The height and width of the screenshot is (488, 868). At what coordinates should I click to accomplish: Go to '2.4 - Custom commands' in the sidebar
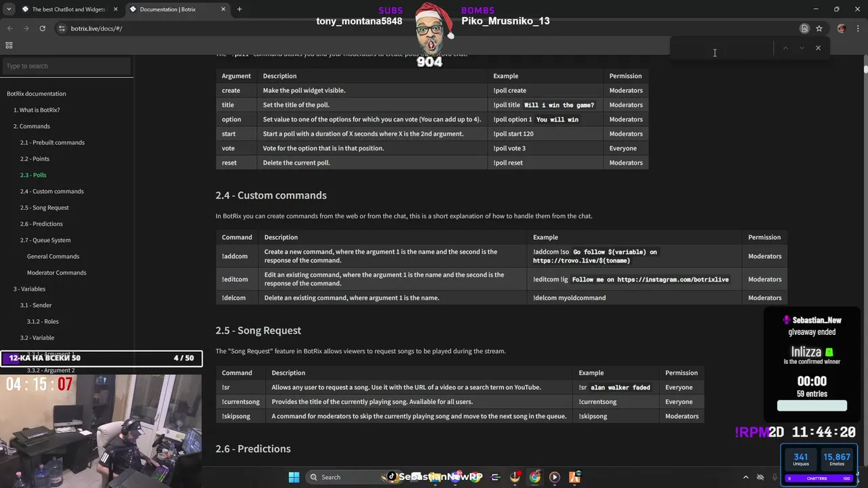click(52, 191)
